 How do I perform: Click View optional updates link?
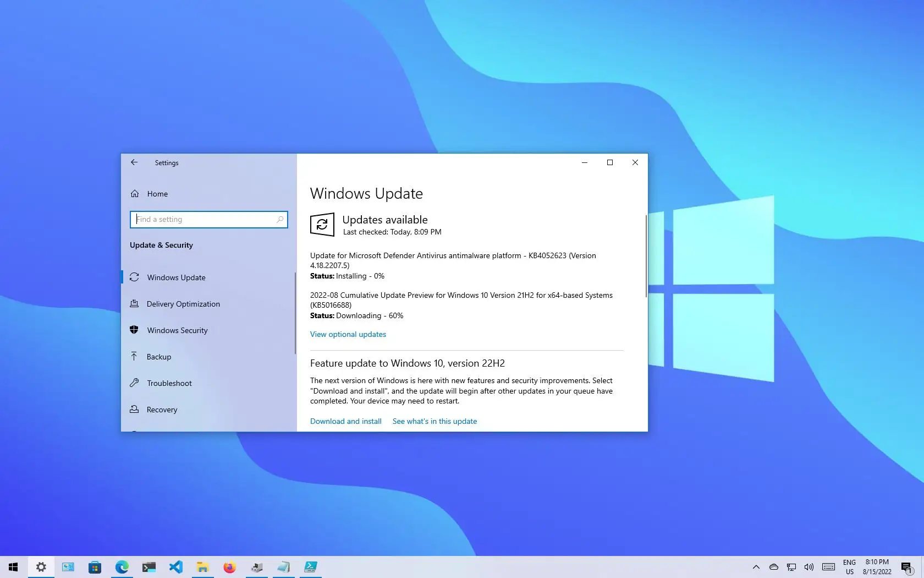coord(348,334)
